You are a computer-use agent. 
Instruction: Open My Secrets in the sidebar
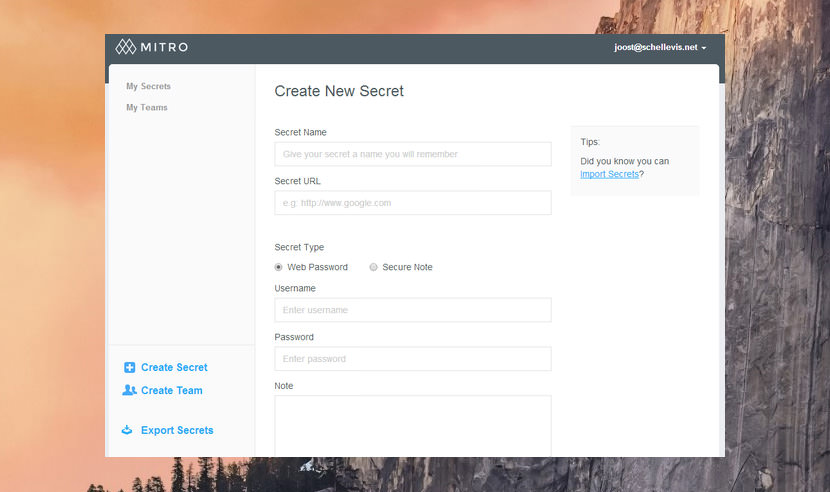tap(148, 86)
